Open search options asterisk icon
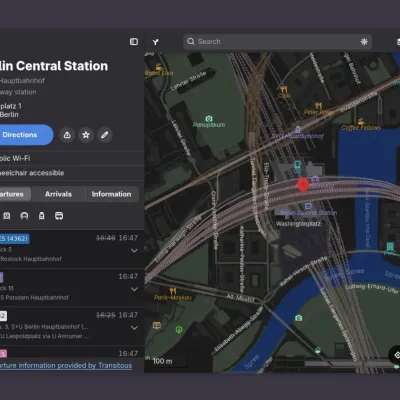This screenshot has height=400, width=400. 364,42
